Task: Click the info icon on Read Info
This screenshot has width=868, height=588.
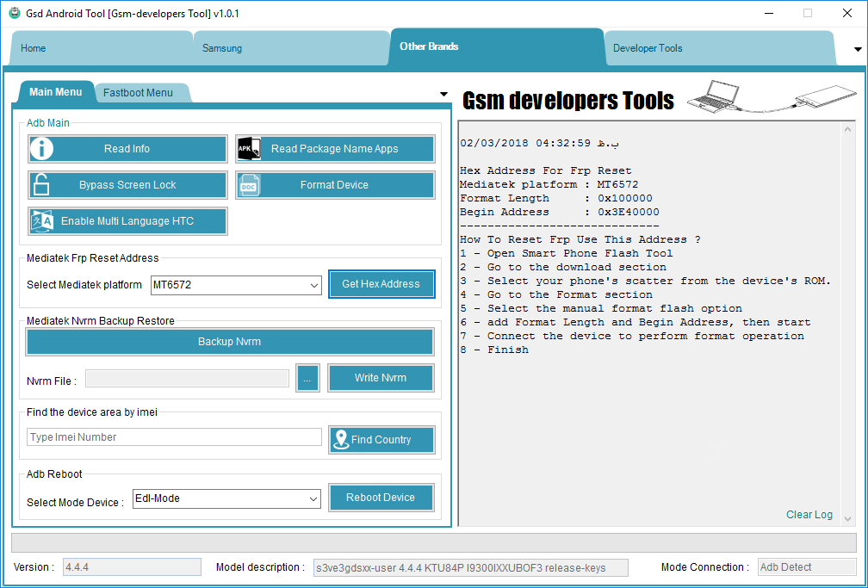Action: point(41,148)
